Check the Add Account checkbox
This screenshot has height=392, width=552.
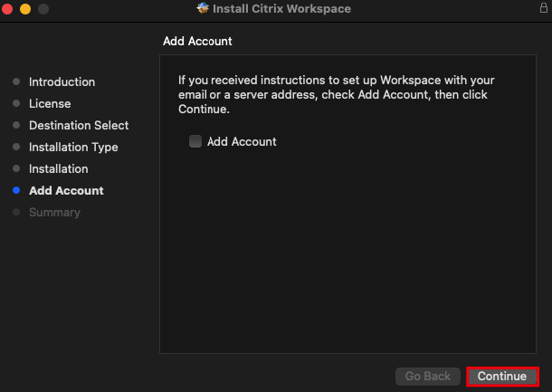195,141
